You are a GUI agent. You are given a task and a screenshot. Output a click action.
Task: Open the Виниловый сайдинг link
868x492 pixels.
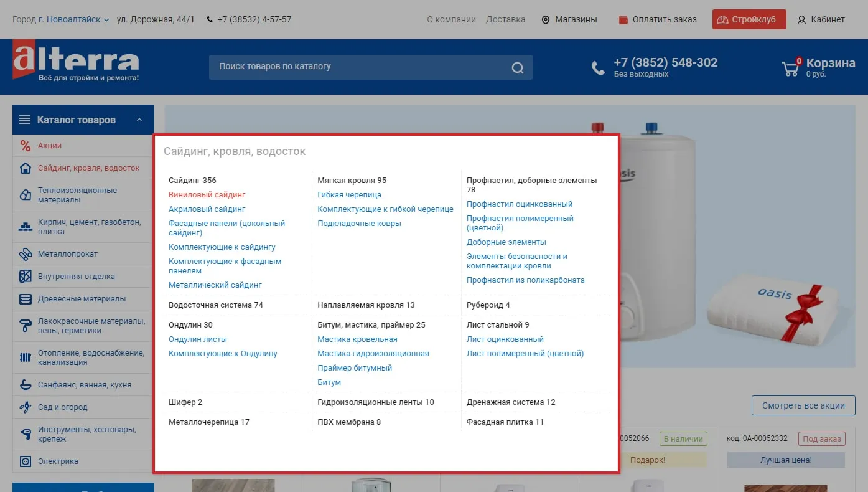207,195
